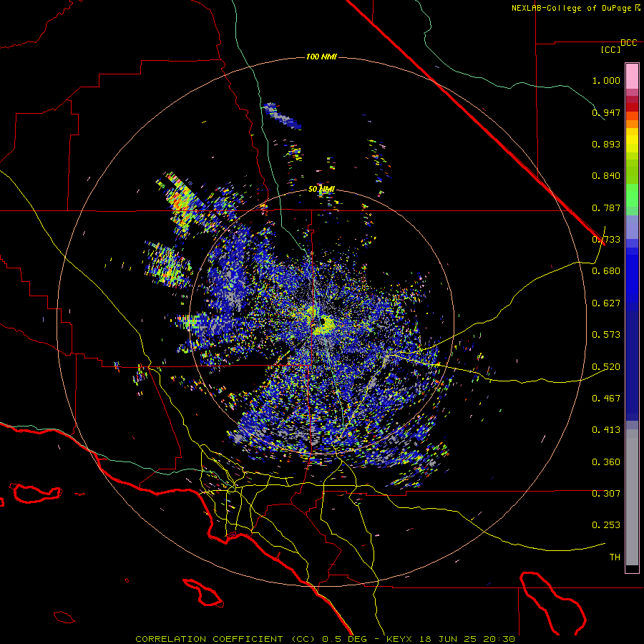Click the 0.360 scale value
This screenshot has width=644, height=644.
[606, 462]
